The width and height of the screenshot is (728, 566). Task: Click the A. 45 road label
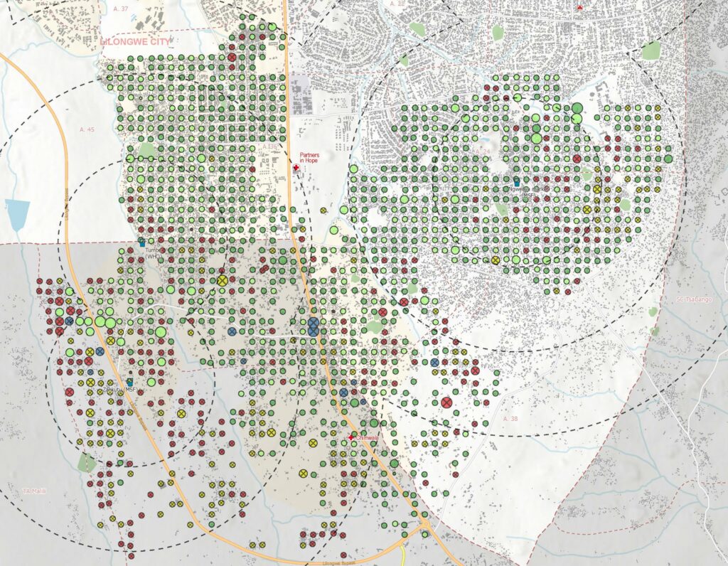[x=87, y=129]
